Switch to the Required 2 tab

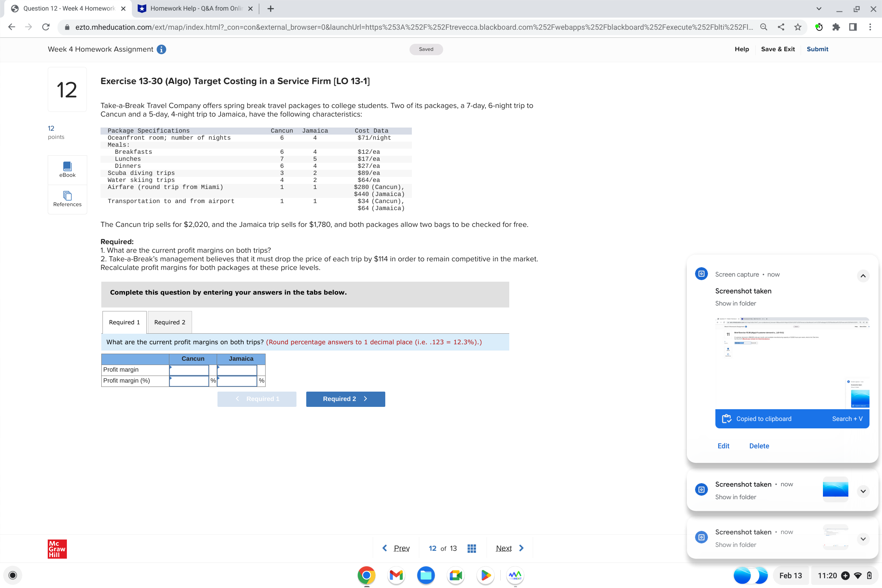[x=169, y=322]
